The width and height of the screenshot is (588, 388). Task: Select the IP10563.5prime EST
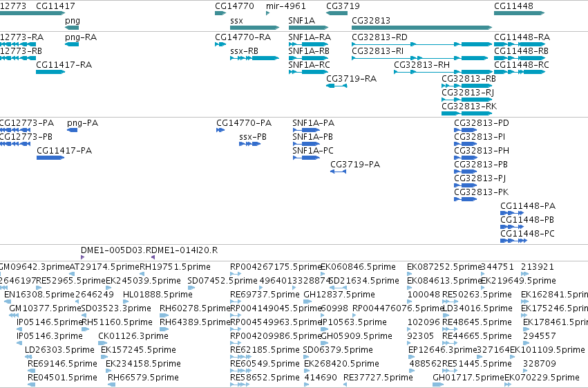[x=325, y=329]
